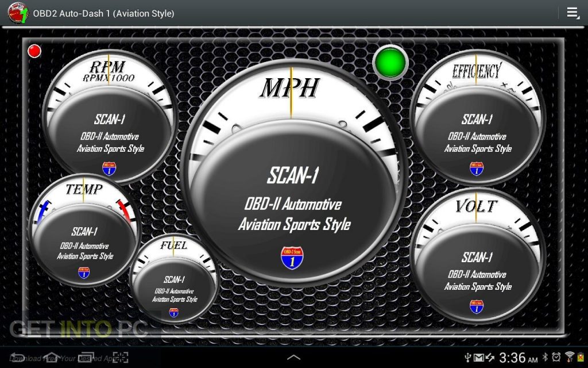Toggle Bluetooth from the status bar
The width and height of the screenshot is (588, 368).
[x=545, y=358]
